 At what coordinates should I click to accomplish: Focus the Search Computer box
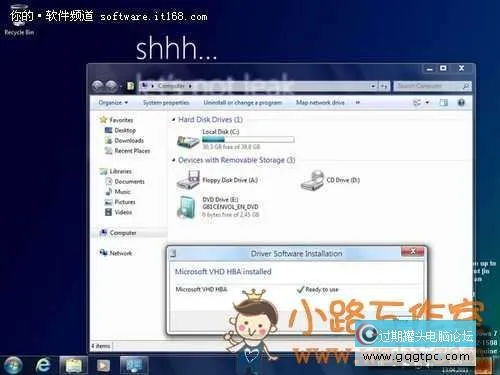[x=432, y=86]
